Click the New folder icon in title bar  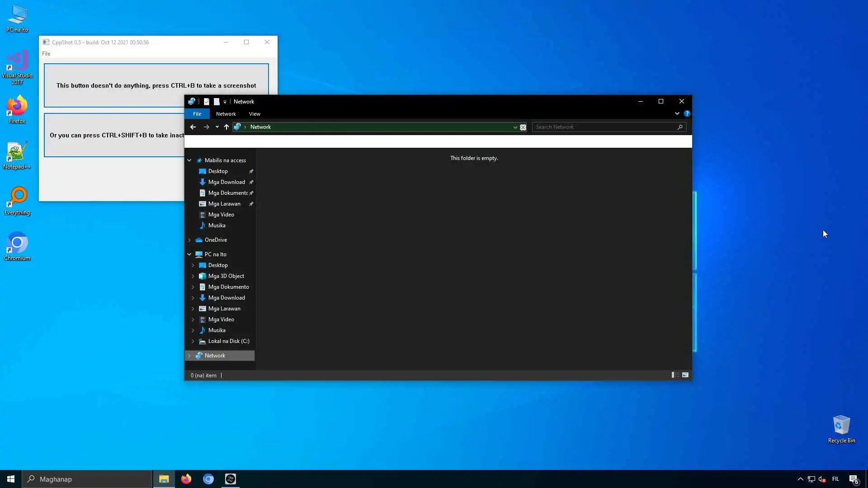pyautogui.click(x=217, y=102)
